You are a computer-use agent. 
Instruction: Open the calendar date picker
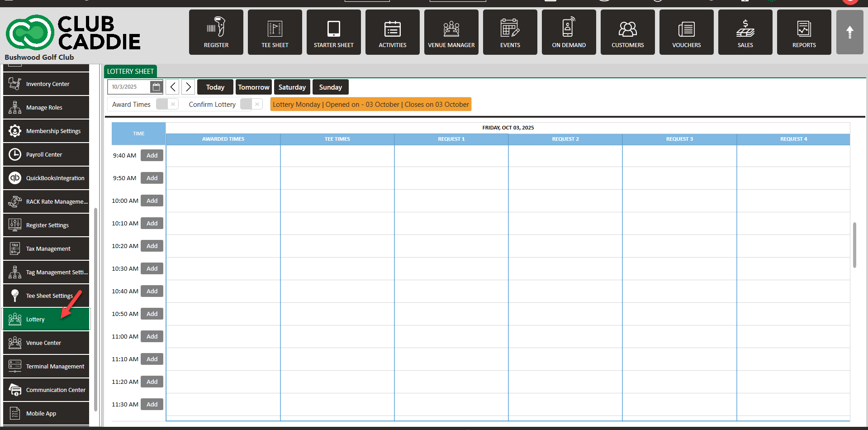pos(156,87)
